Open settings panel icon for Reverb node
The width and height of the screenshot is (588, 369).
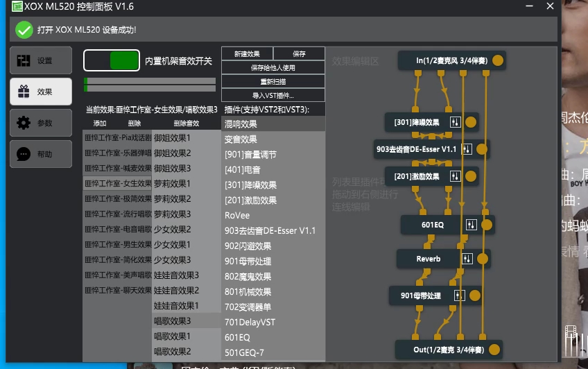click(x=467, y=259)
